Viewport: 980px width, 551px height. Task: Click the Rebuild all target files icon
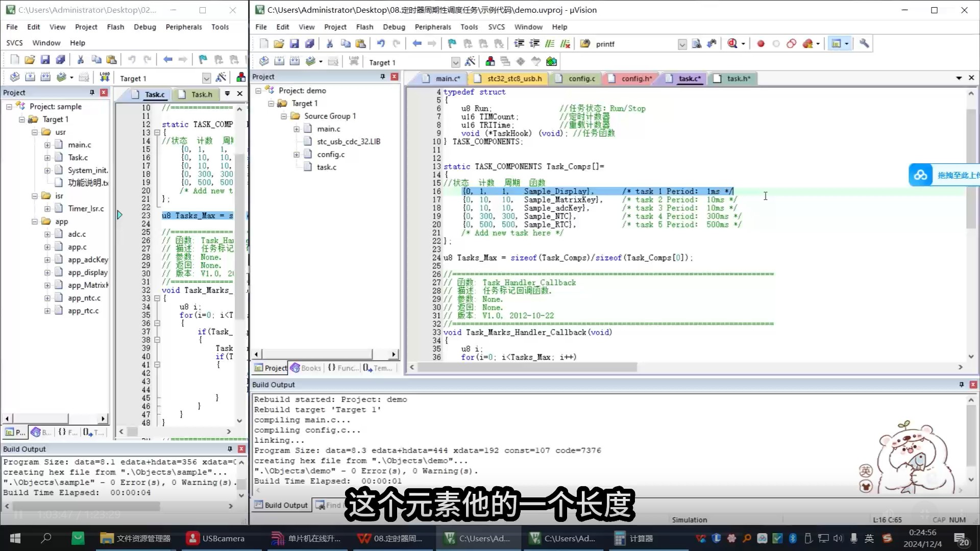tap(295, 62)
